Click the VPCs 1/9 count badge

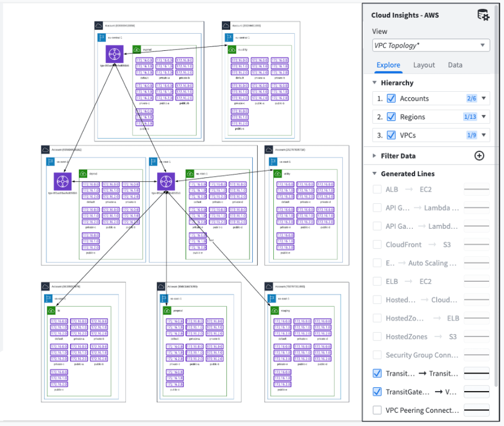coord(471,135)
